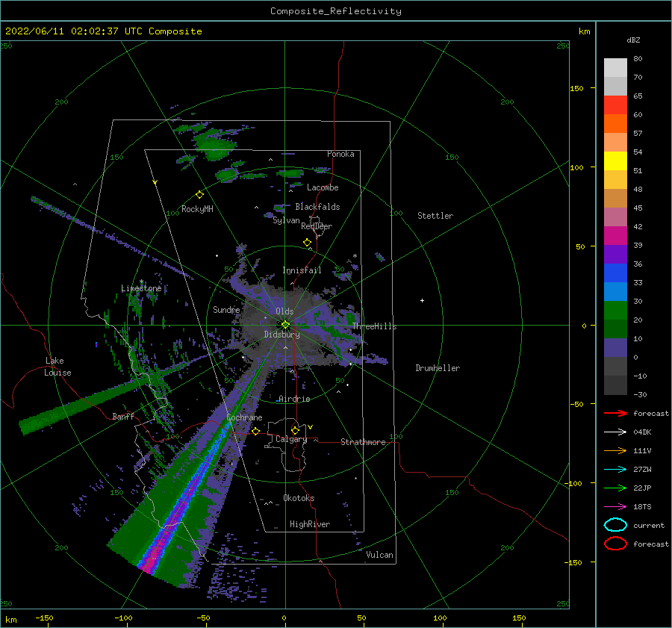Image resolution: width=672 pixels, height=628 pixels.
Task: Click the Cochrane town label
Action: [x=244, y=417]
